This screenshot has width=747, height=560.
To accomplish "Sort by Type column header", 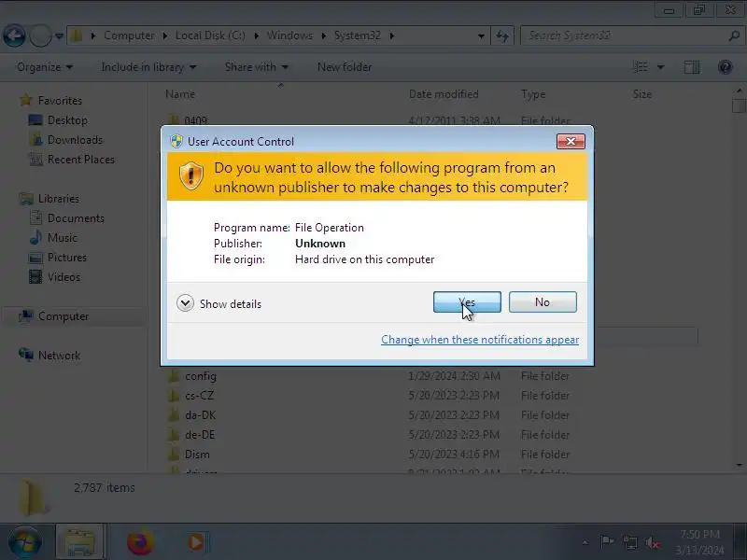I will click(533, 94).
